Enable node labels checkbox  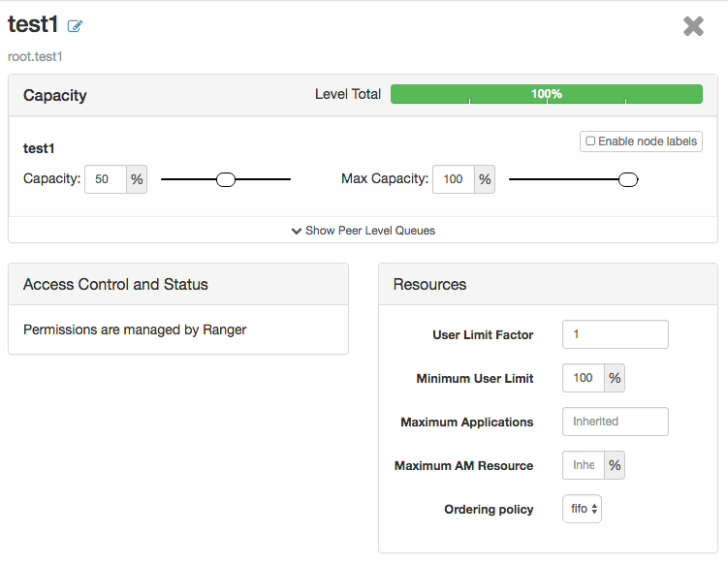point(590,141)
